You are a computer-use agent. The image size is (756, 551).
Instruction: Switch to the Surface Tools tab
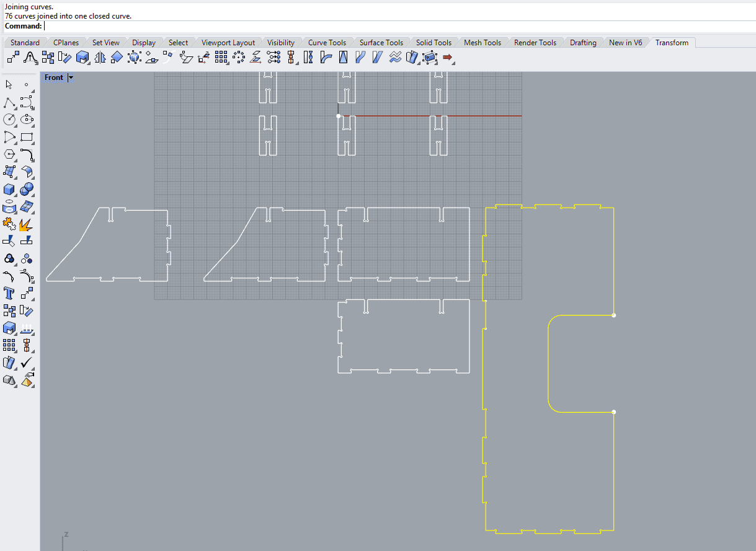(381, 43)
